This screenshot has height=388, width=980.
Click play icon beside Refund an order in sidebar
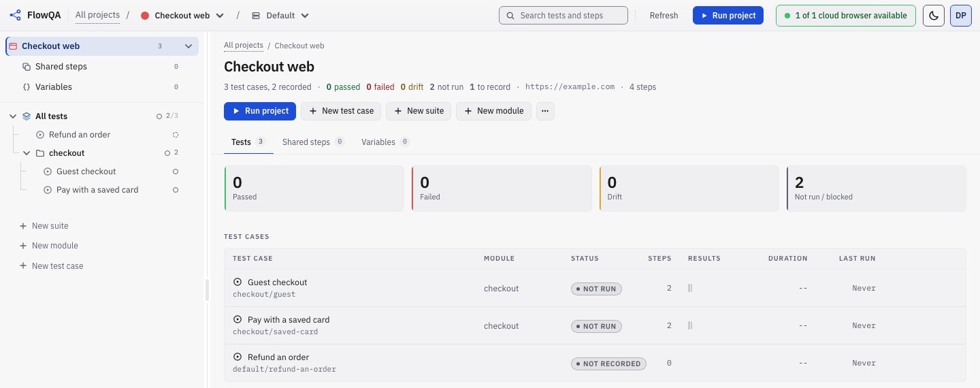(x=40, y=135)
